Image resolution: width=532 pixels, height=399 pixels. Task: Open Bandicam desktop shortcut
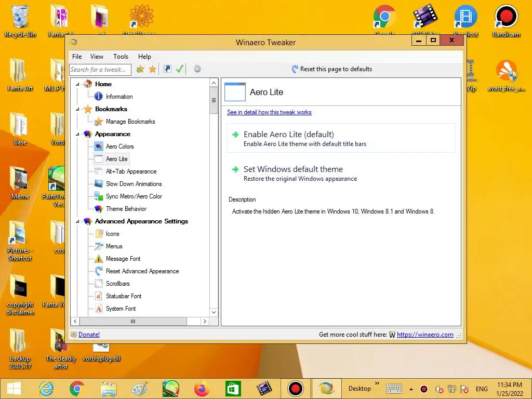coord(506,20)
